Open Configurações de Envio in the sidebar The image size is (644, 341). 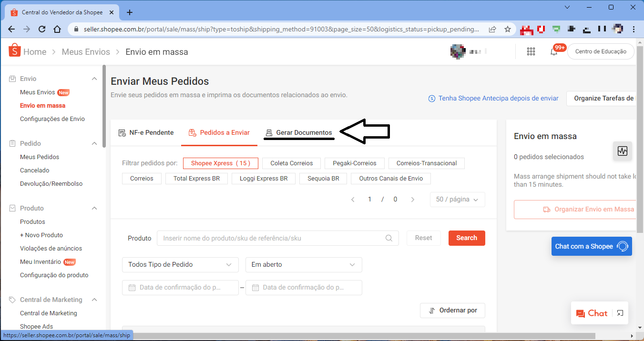click(x=52, y=119)
